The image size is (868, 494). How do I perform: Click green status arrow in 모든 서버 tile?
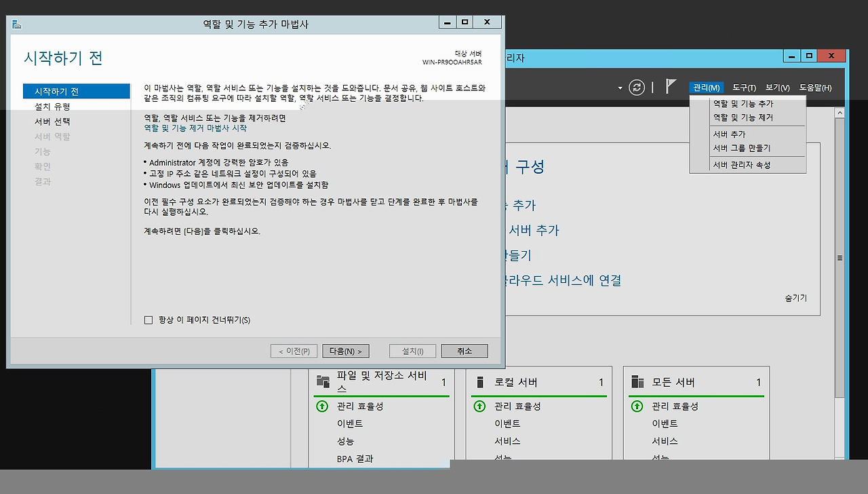click(x=637, y=406)
